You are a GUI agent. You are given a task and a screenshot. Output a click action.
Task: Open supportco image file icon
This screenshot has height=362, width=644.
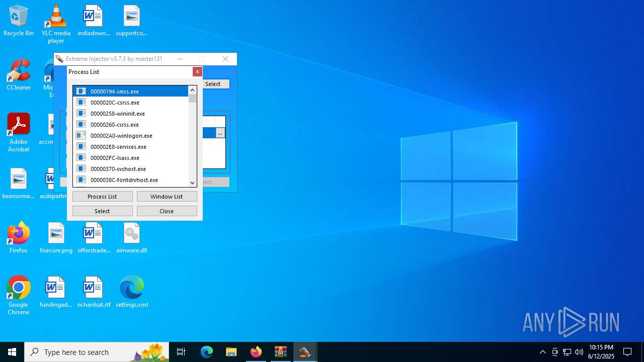(x=131, y=21)
